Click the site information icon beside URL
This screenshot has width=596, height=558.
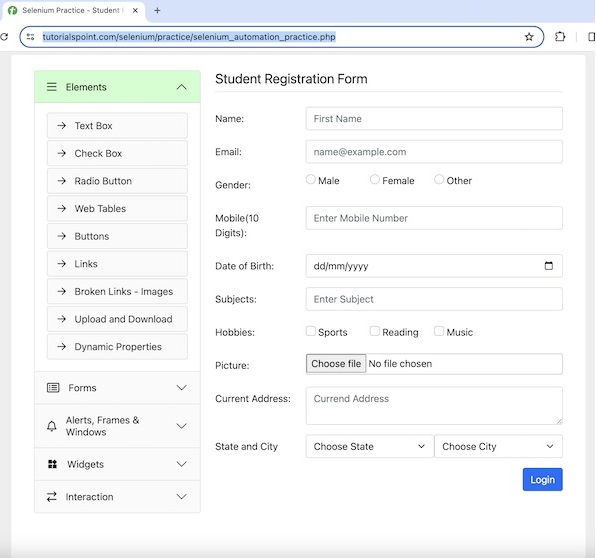pos(30,37)
